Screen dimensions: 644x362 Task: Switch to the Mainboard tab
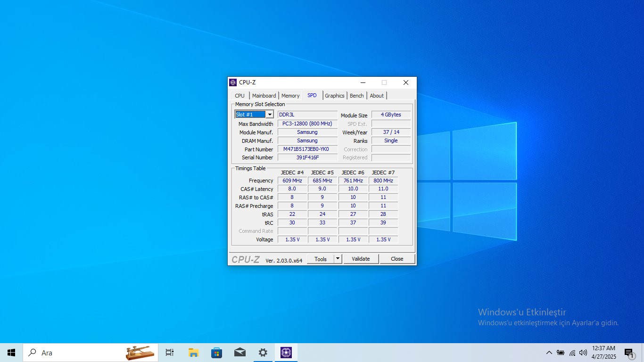click(264, 96)
